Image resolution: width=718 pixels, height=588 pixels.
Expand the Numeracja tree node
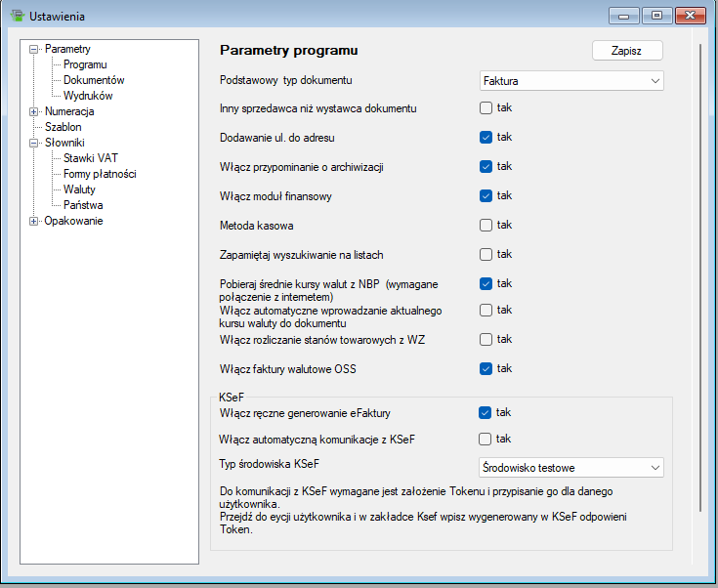(x=34, y=111)
